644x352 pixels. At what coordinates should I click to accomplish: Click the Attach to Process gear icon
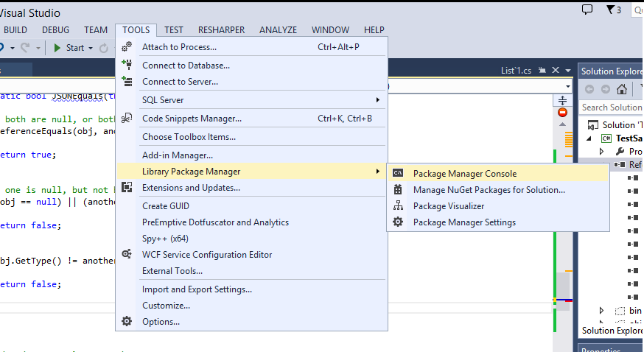[x=127, y=47]
